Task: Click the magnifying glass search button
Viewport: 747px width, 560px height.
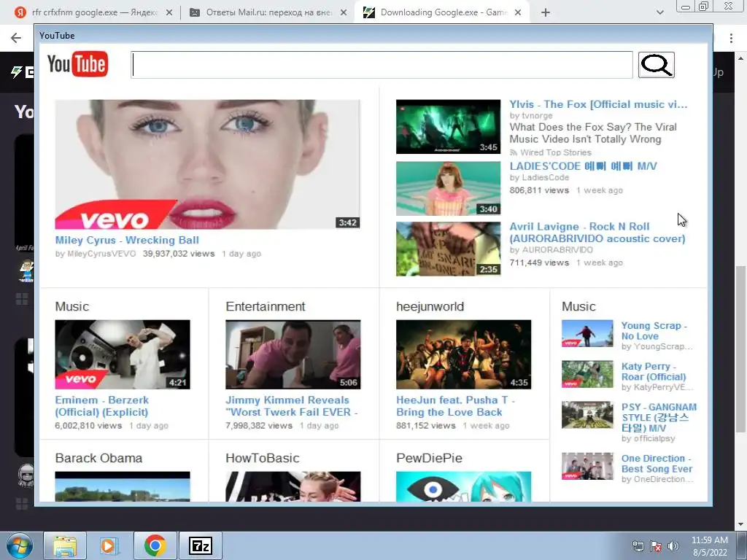Action: 656,65
